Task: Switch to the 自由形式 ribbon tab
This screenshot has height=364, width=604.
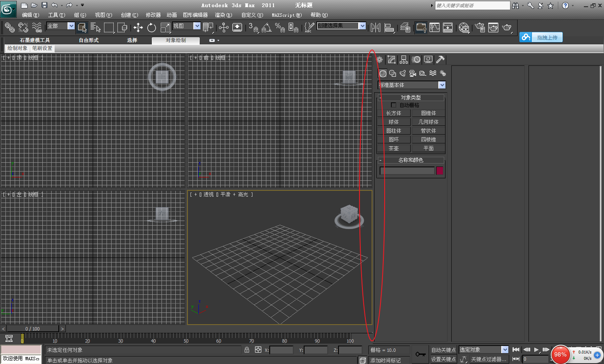Action: click(89, 40)
